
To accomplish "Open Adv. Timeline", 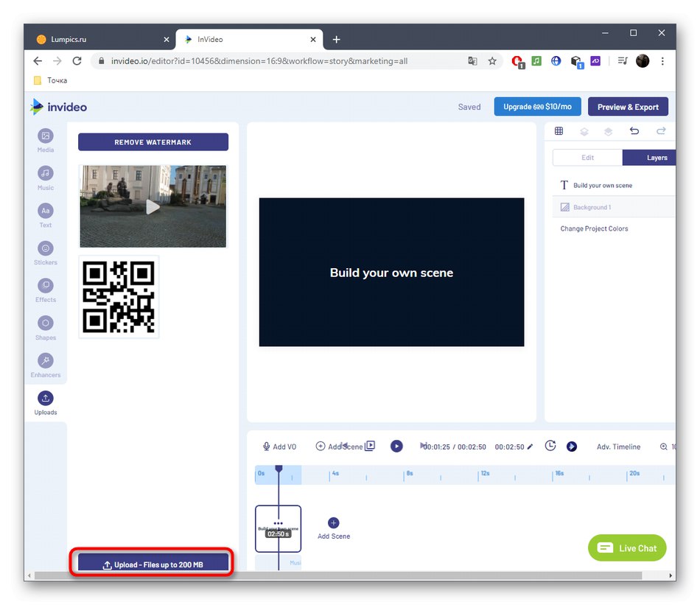I will coord(618,447).
